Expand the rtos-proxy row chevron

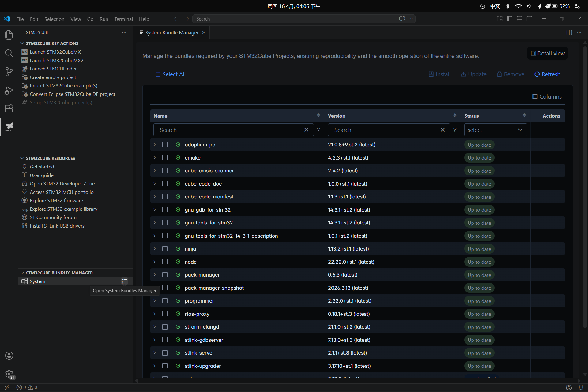point(155,314)
